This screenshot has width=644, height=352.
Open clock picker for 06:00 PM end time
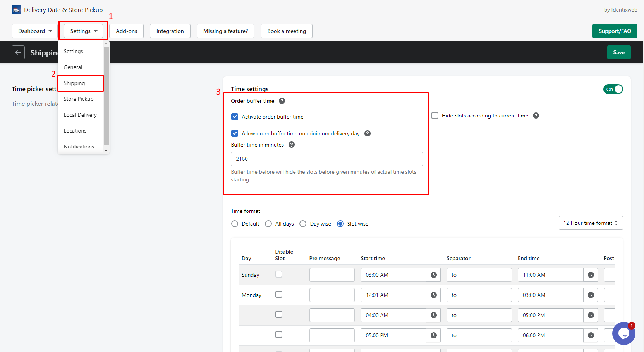pyautogui.click(x=591, y=335)
